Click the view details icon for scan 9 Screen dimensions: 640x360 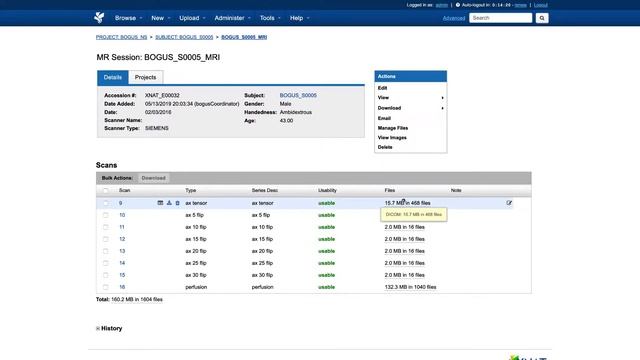pyautogui.click(x=160, y=203)
